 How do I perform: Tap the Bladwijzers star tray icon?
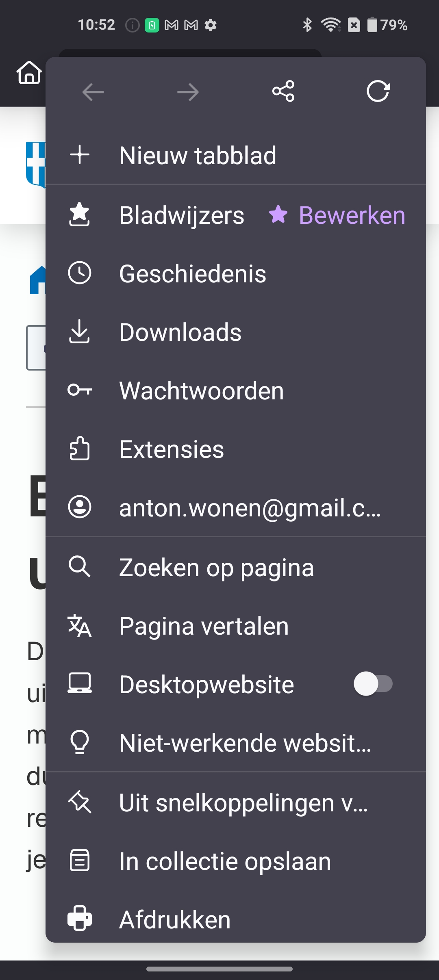79,215
